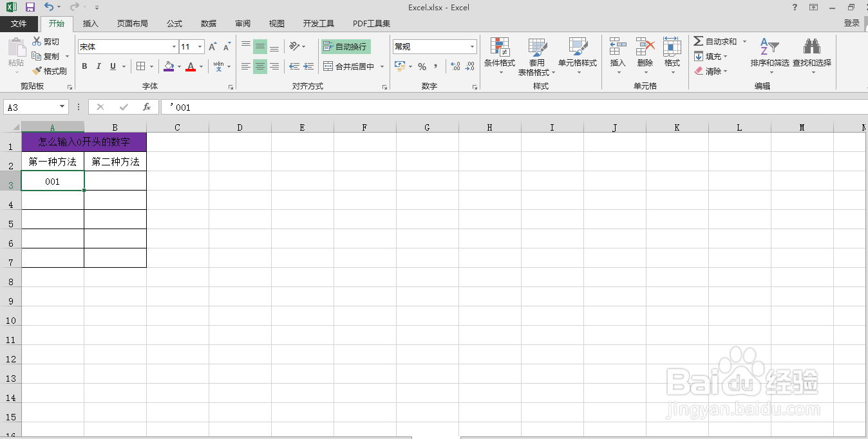Toggle bold formatting

point(84,66)
